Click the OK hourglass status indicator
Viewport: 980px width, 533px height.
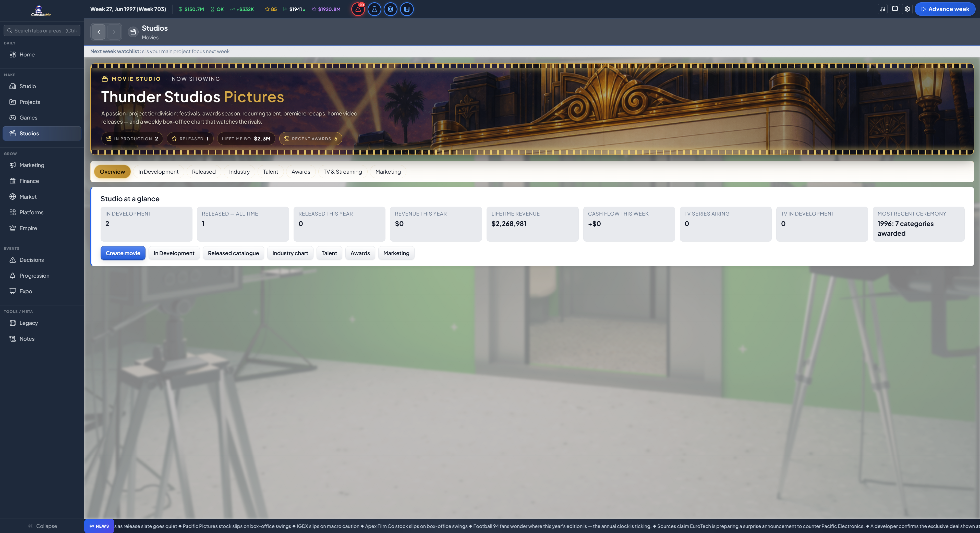click(x=217, y=9)
